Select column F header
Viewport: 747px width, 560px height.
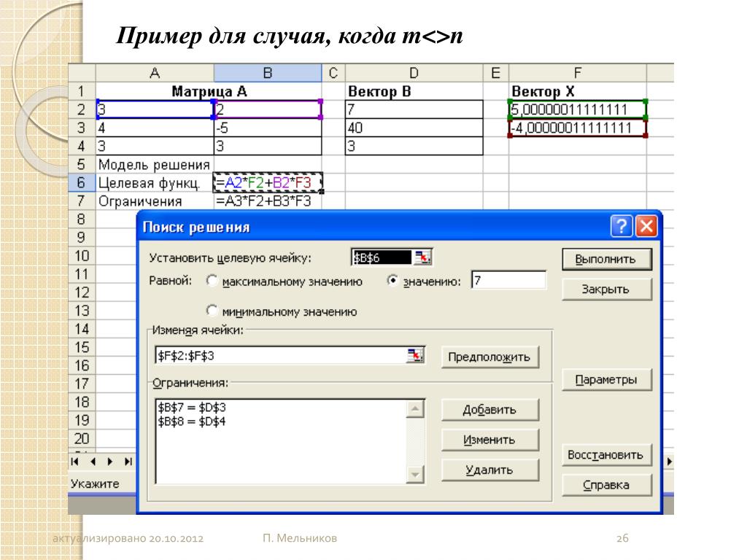(x=578, y=73)
